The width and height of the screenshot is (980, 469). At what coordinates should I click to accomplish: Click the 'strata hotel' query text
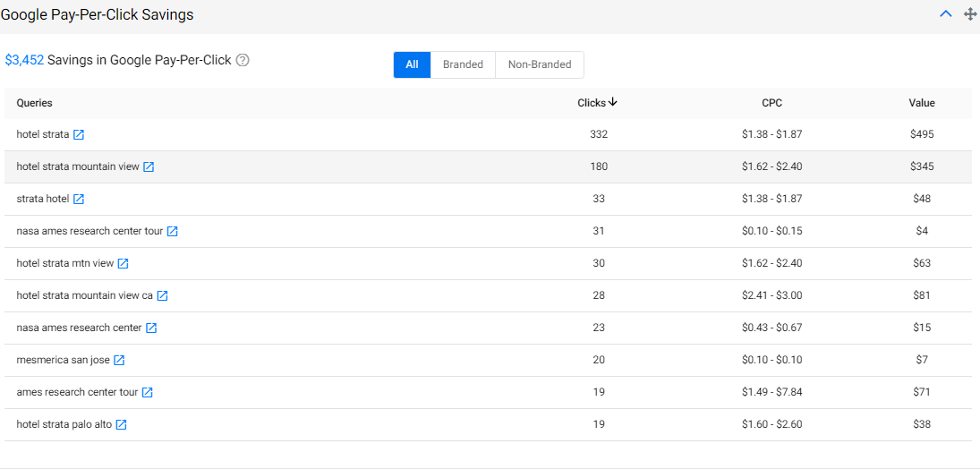click(42, 199)
